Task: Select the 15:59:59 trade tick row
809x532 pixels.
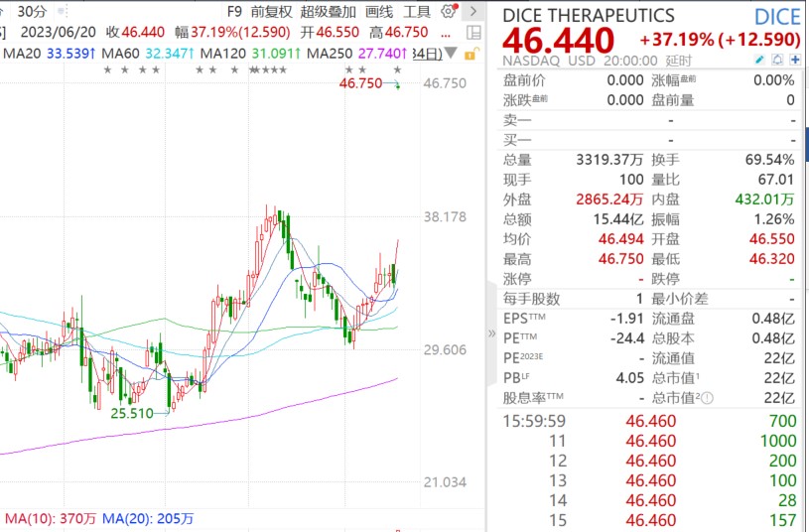Action: pyautogui.click(x=649, y=421)
